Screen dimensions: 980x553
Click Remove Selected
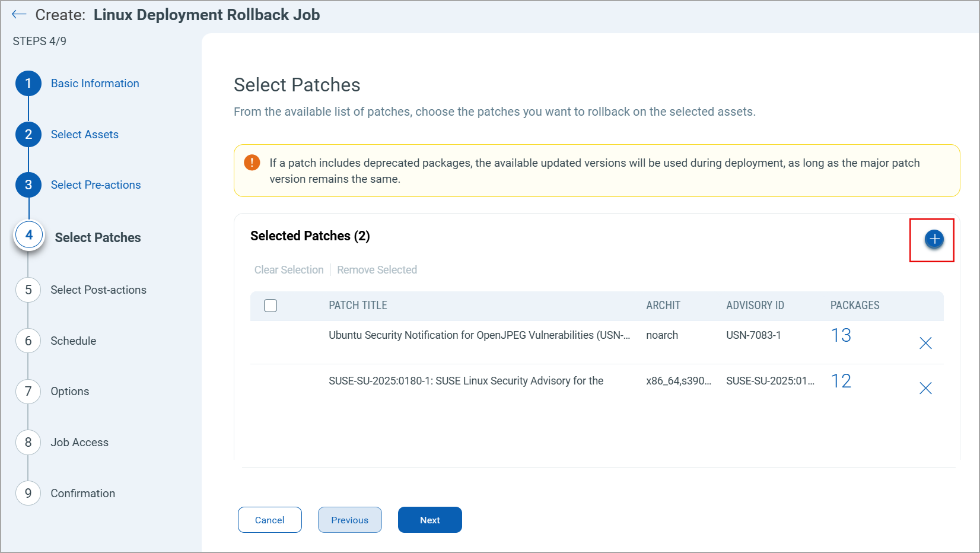[377, 269]
